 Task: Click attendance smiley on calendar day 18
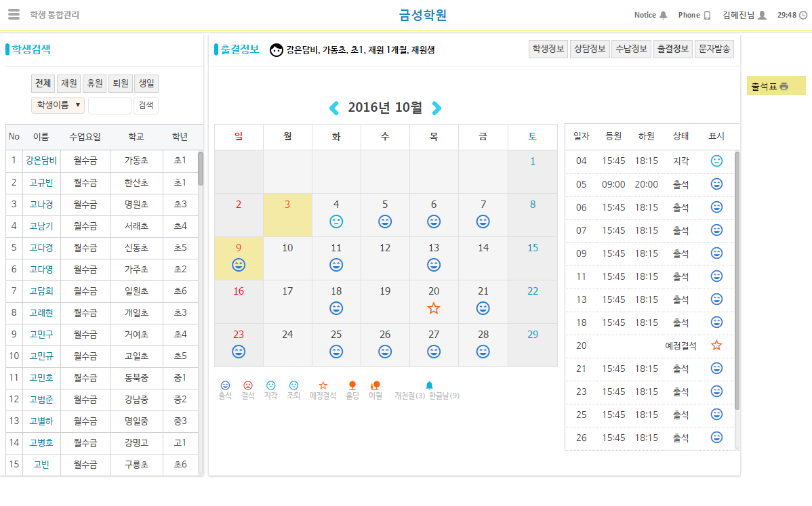(x=336, y=308)
